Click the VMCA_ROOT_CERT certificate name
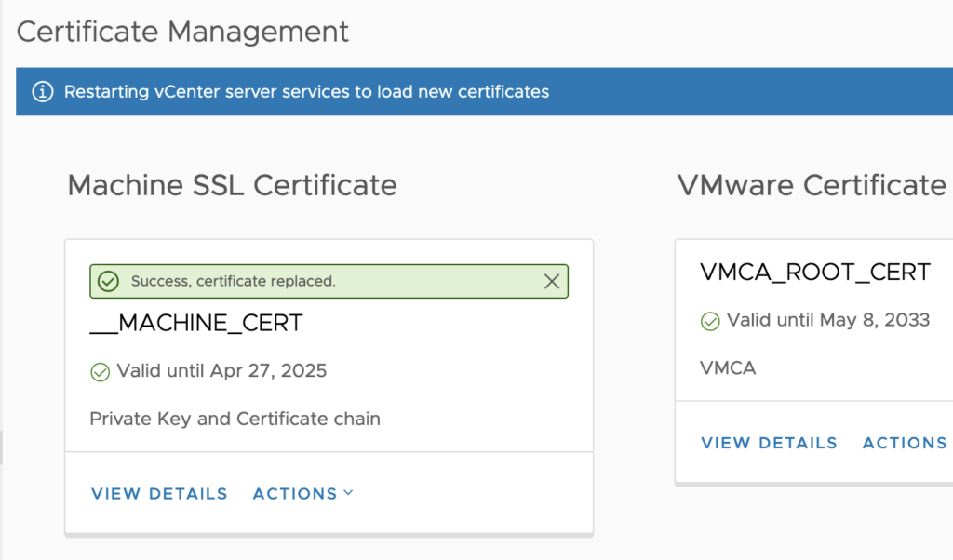The image size is (953, 560). click(x=814, y=272)
